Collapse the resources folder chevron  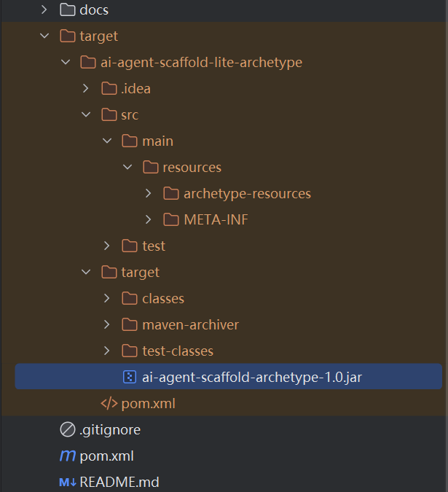127,167
